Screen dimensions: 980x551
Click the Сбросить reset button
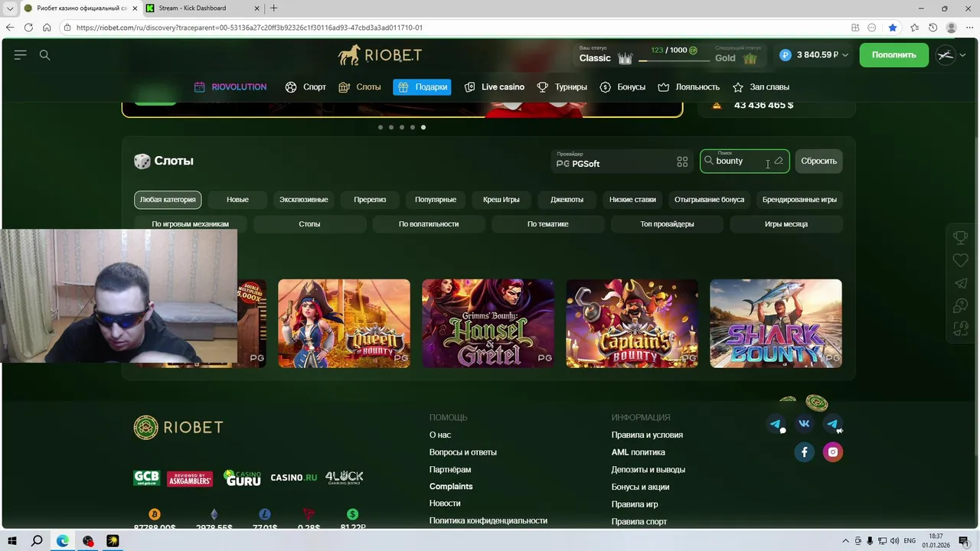pos(818,161)
